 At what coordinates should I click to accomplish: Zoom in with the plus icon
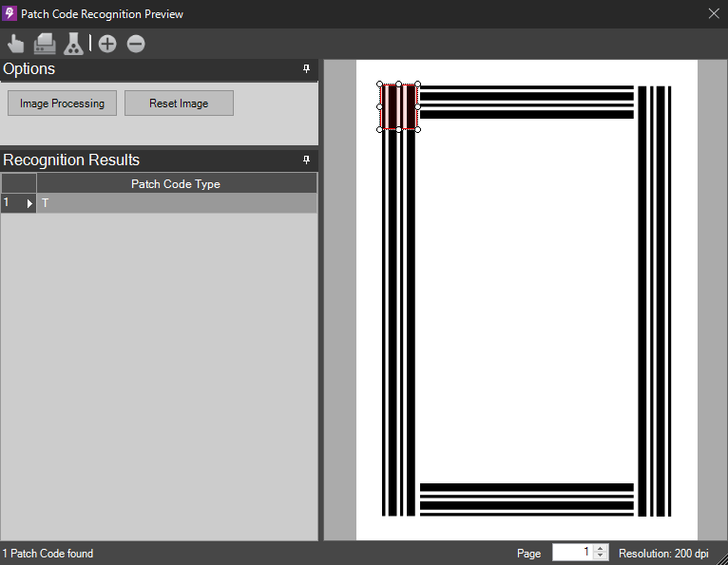pyautogui.click(x=107, y=44)
